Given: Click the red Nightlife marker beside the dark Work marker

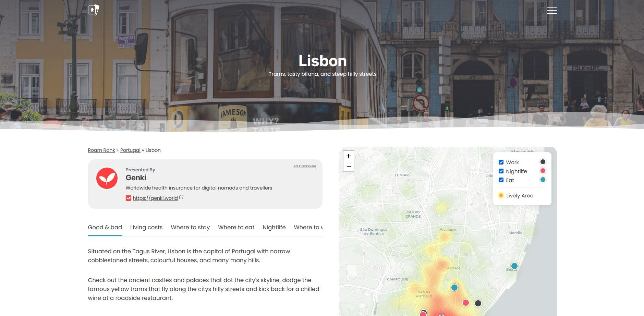Looking at the screenshot, I should tap(466, 303).
